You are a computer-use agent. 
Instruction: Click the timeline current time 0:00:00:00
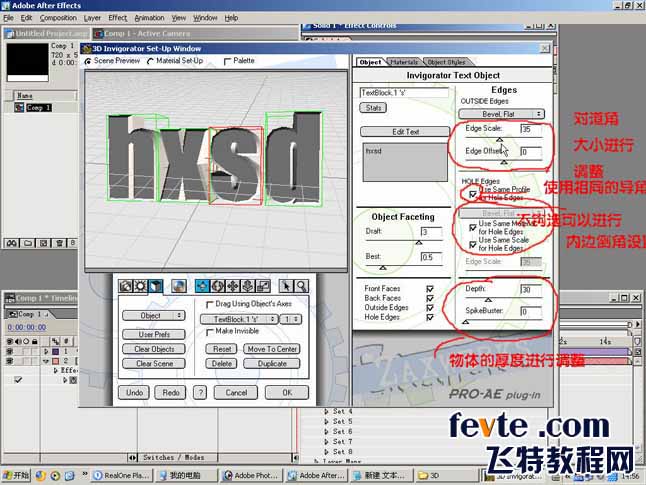[x=27, y=327]
